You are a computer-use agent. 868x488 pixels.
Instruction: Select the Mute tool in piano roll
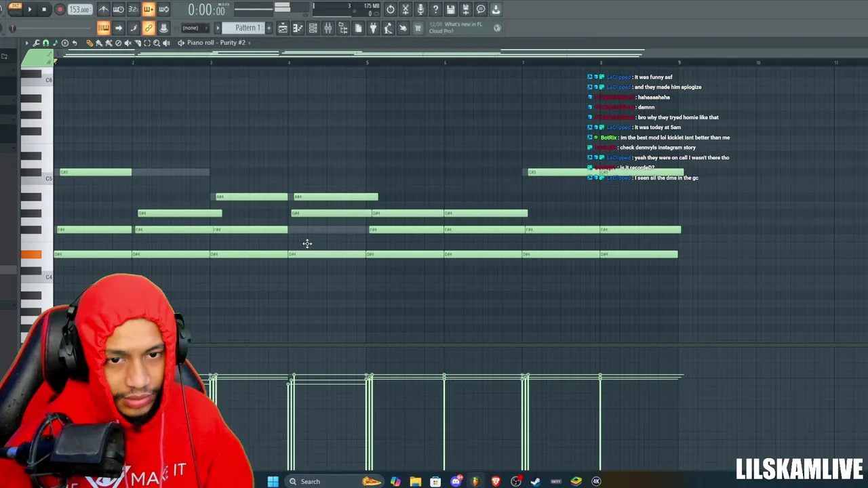click(127, 43)
